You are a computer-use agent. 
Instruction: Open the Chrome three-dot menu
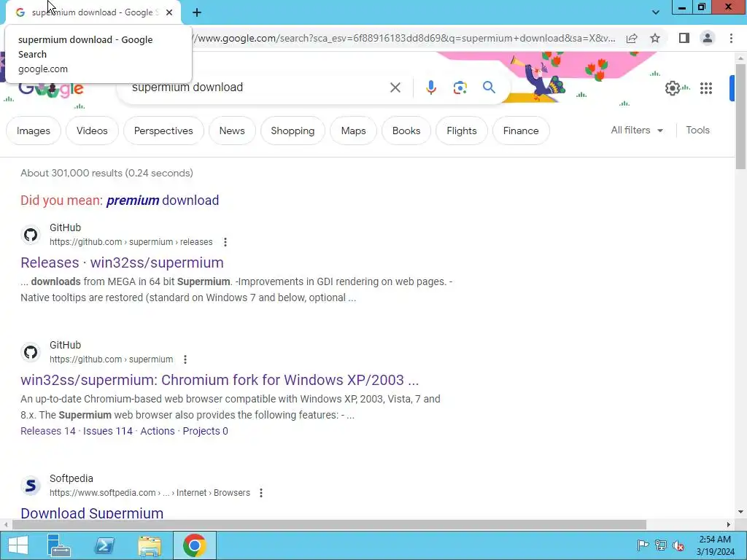(x=731, y=38)
